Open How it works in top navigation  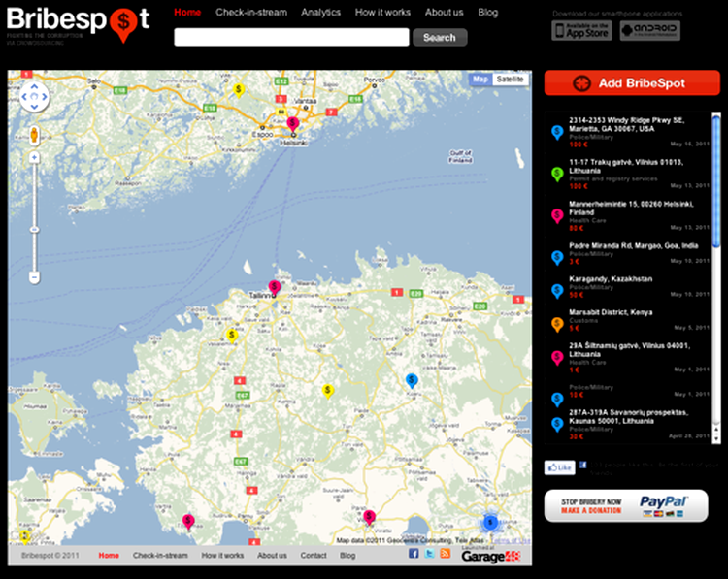click(x=382, y=13)
